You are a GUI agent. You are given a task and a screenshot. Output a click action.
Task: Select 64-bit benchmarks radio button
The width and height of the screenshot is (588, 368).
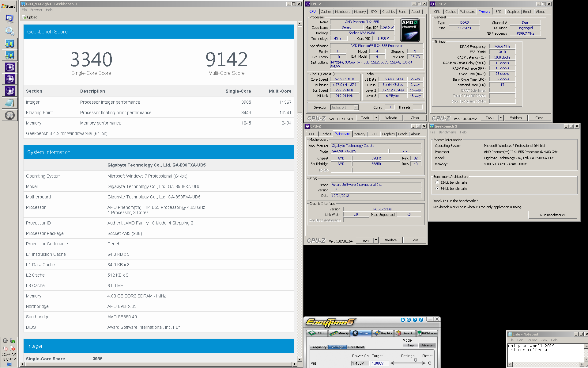pyautogui.click(x=437, y=189)
